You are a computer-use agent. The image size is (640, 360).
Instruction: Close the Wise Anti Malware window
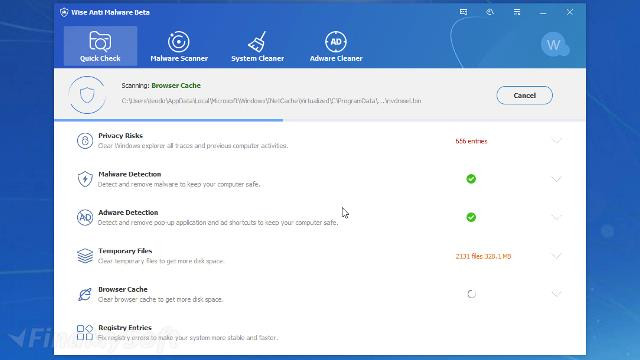pyautogui.click(x=570, y=12)
